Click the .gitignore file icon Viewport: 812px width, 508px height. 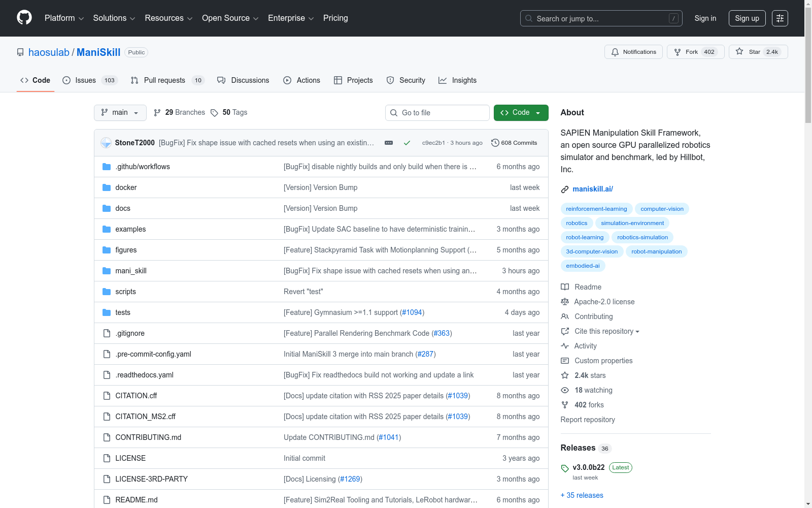coord(107,333)
